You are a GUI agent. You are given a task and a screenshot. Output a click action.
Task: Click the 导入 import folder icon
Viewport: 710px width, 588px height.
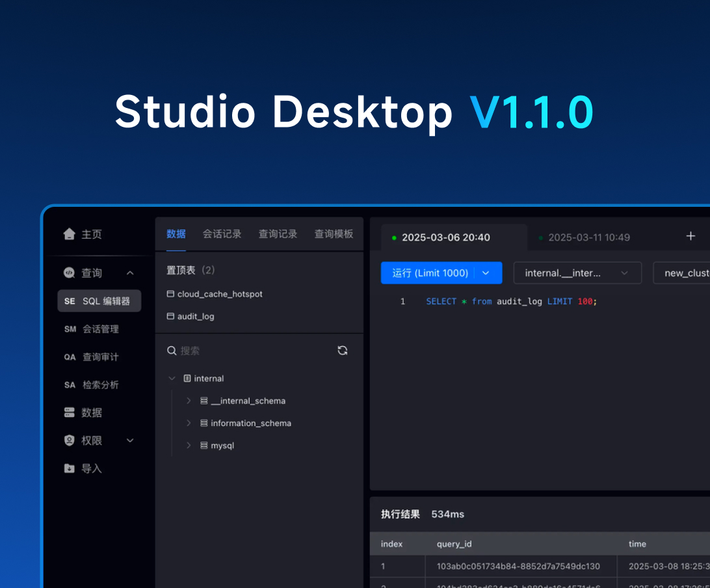pos(70,468)
